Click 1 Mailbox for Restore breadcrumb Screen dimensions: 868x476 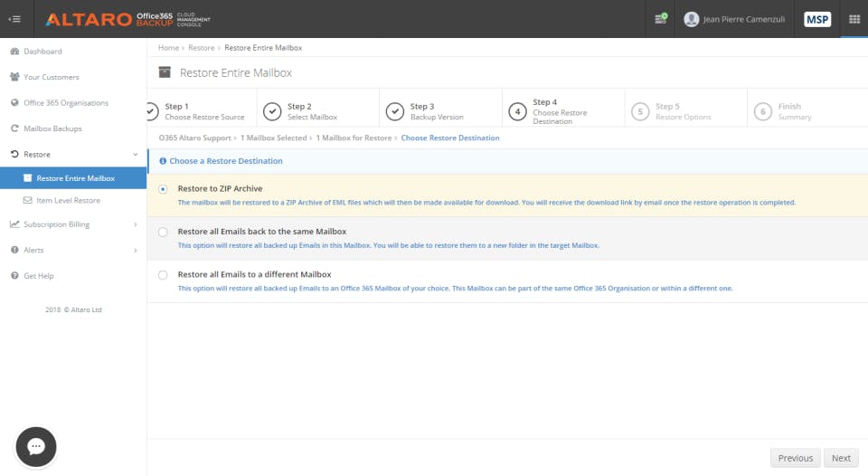pos(354,138)
